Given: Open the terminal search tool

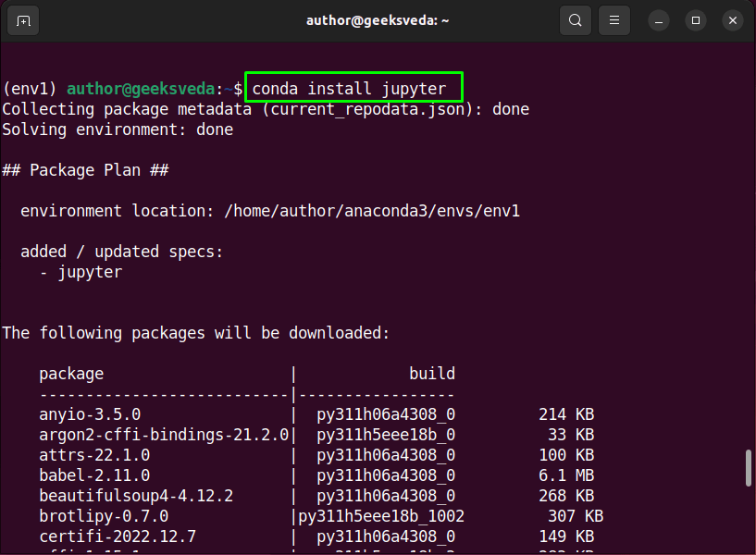Looking at the screenshot, I should point(575,19).
